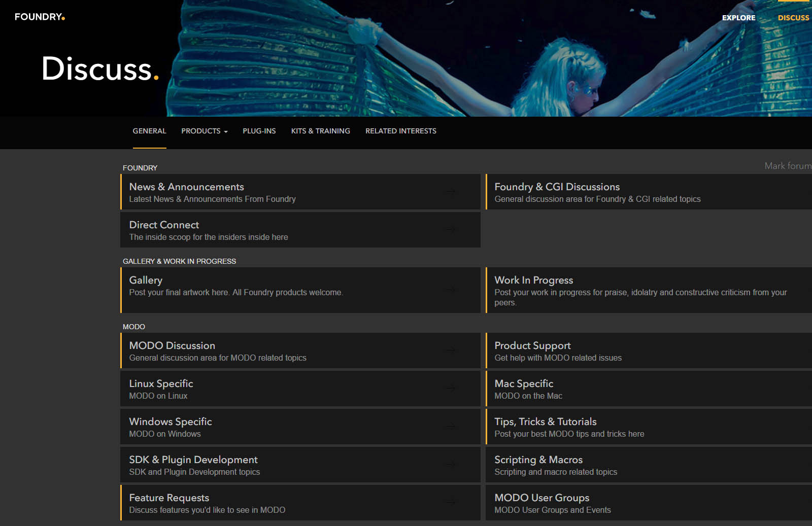
Task: Open the Tips, Tricks & Tutorials forum
Action: [546, 422]
